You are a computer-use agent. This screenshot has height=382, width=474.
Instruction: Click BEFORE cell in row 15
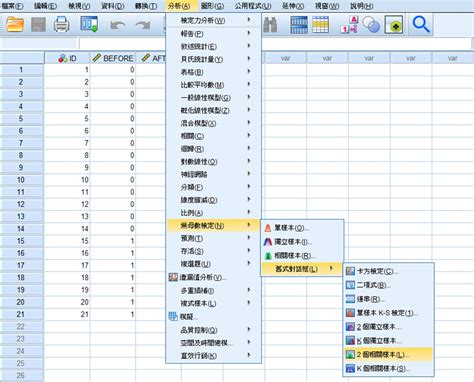(113, 241)
